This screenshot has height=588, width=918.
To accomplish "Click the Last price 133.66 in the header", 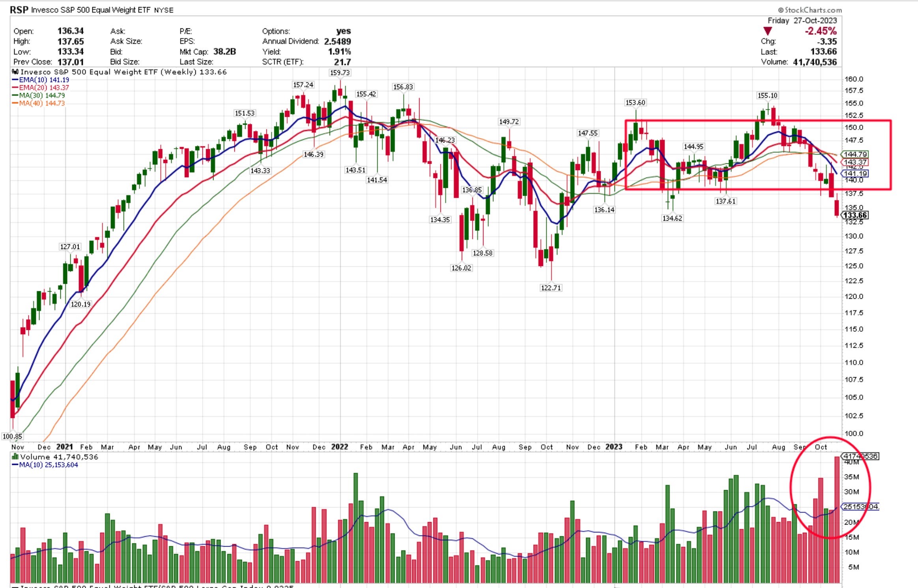I will (x=824, y=52).
